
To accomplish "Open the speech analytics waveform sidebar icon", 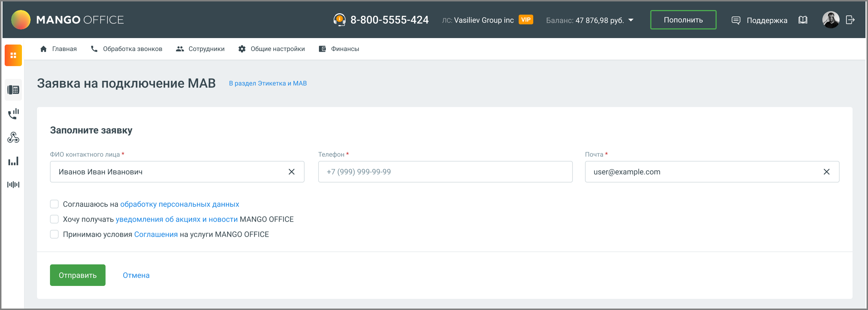I will point(13,185).
